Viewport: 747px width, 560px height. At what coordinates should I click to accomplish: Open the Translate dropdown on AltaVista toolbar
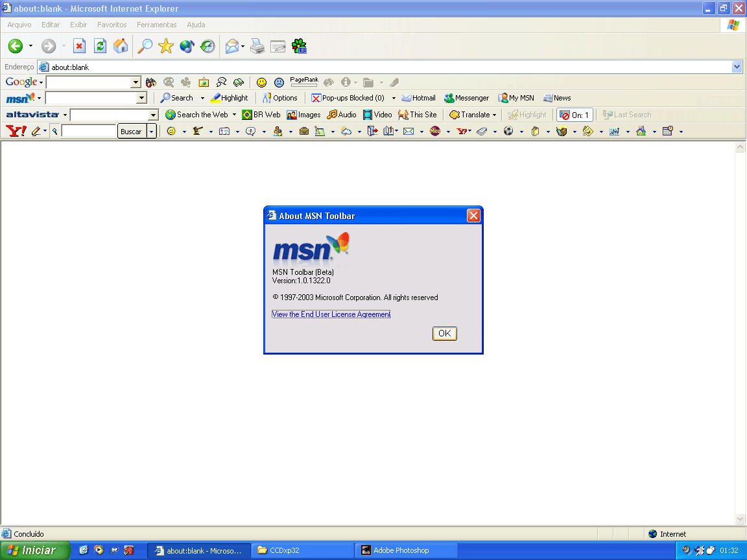(494, 115)
